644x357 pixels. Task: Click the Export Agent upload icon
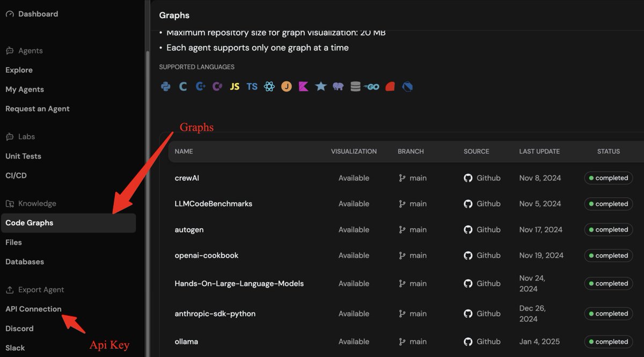10,290
